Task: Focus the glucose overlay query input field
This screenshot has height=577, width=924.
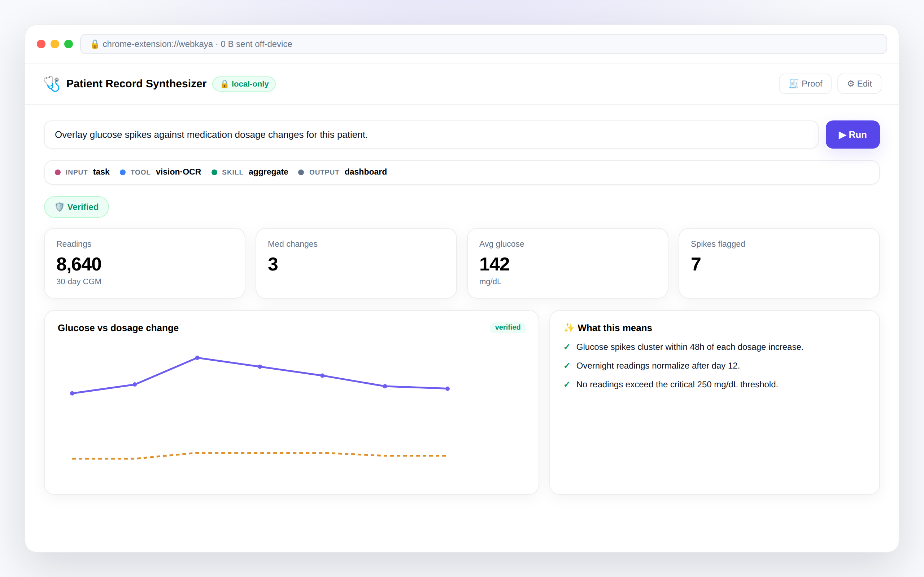Action: pos(431,135)
